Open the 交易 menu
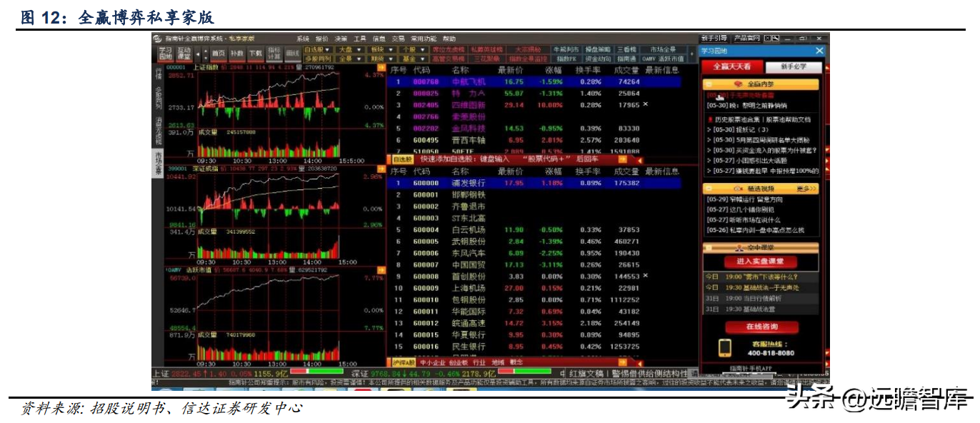 (399, 39)
